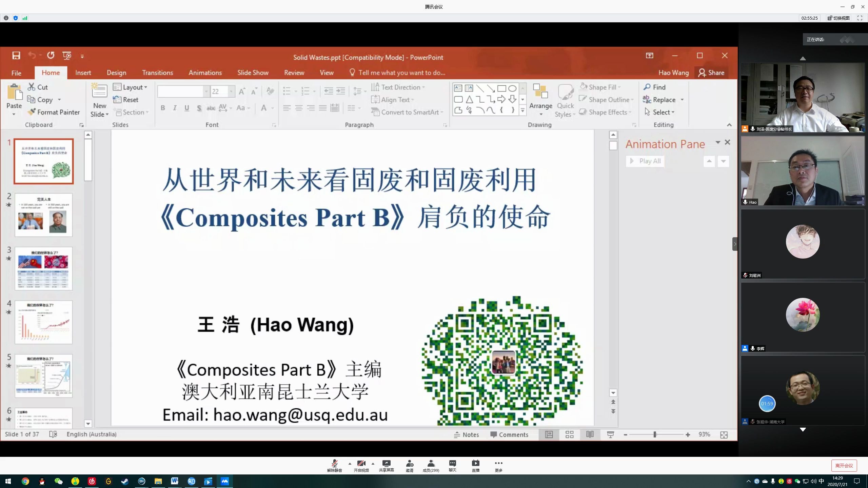Toggle text Shadow formatting
The image size is (868, 488).
[x=199, y=108]
